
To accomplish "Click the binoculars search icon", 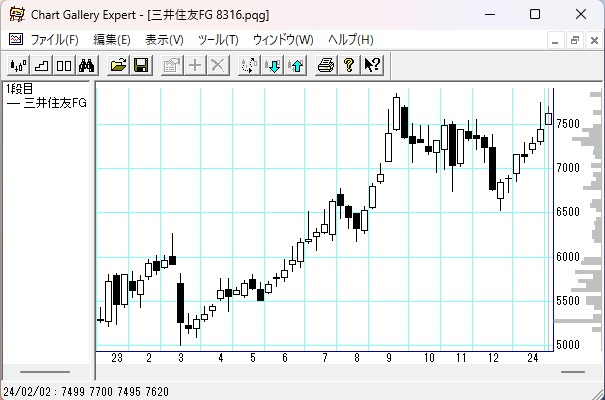I will pos(86,66).
